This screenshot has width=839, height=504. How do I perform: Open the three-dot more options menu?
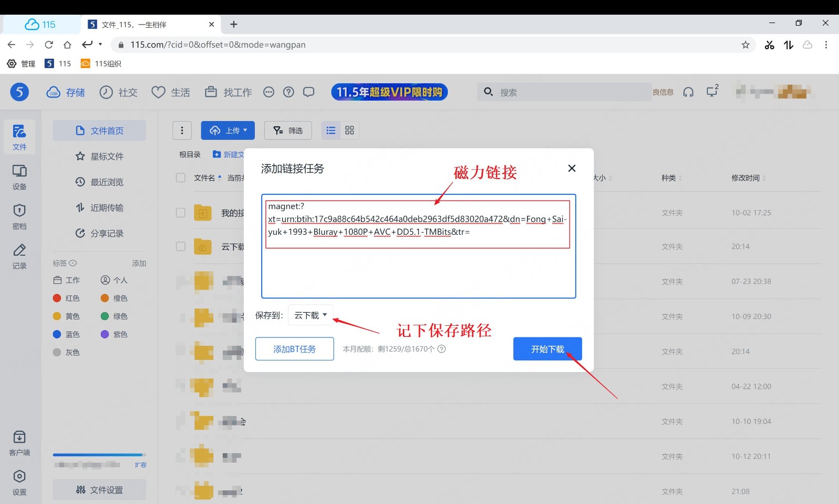pyautogui.click(x=182, y=130)
